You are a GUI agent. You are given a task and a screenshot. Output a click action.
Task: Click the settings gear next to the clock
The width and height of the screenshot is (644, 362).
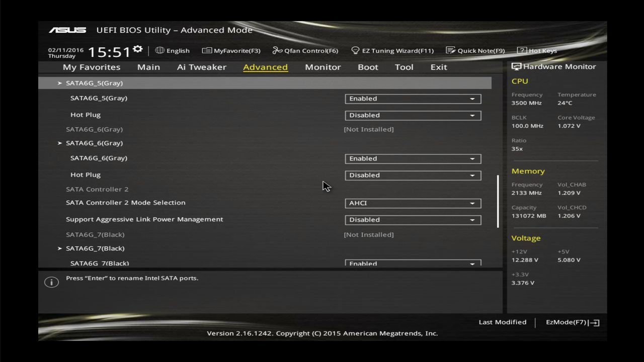(137, 49)
